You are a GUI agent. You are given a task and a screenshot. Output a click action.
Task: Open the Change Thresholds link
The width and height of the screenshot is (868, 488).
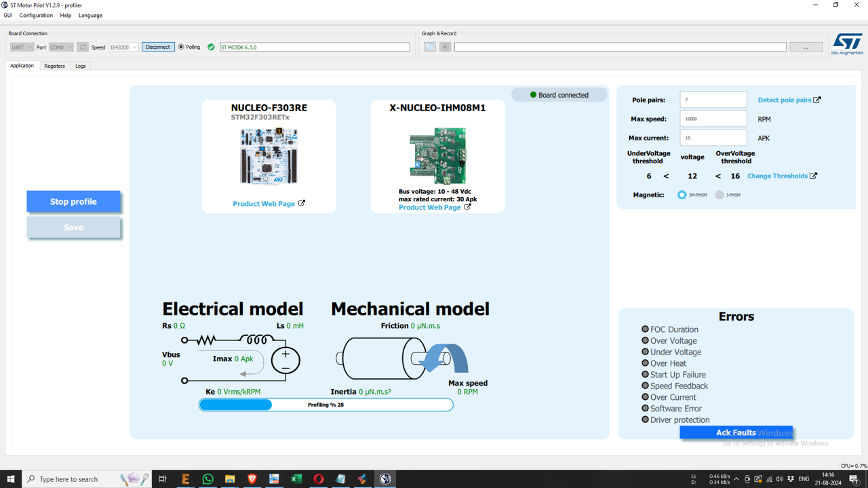(x=778, y=176)
